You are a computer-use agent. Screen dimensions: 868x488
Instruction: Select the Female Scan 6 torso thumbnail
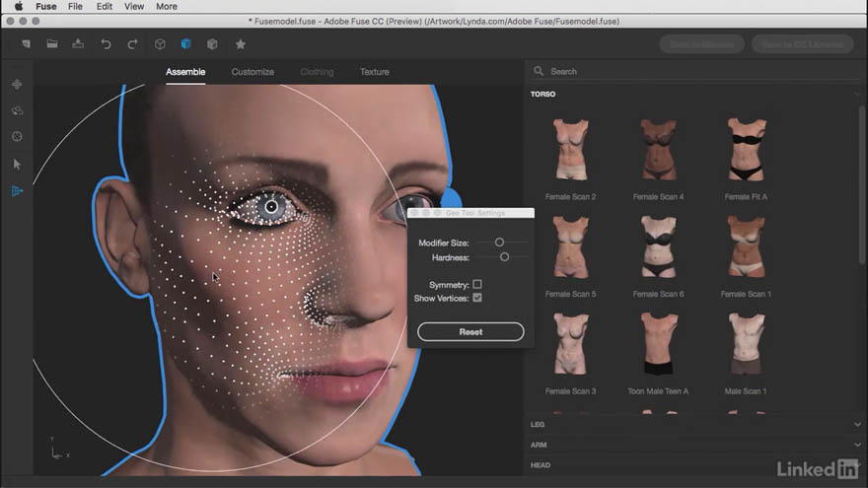[658, 246]
